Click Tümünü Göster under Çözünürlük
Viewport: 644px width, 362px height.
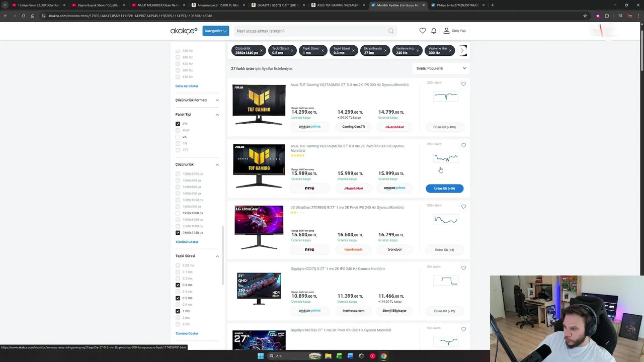pos(187,242)
